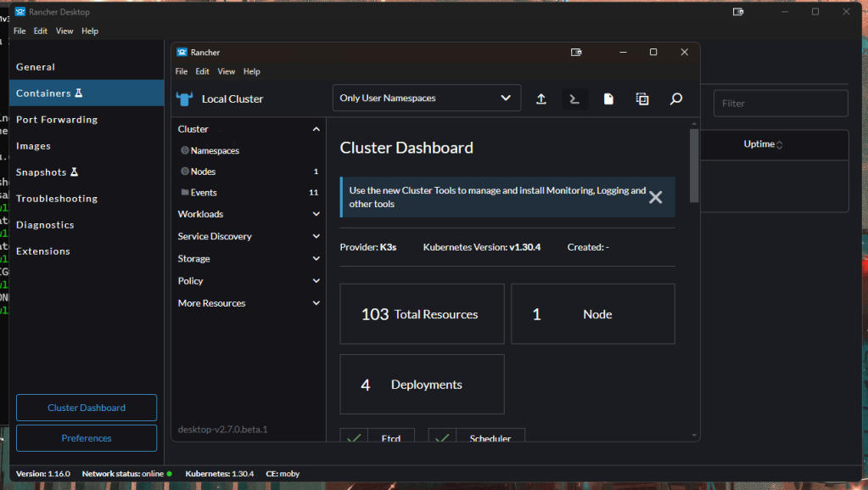Click the Rancher window title bar icon
Viewport: 868px width, 490px height.
[x=182, y=52]
